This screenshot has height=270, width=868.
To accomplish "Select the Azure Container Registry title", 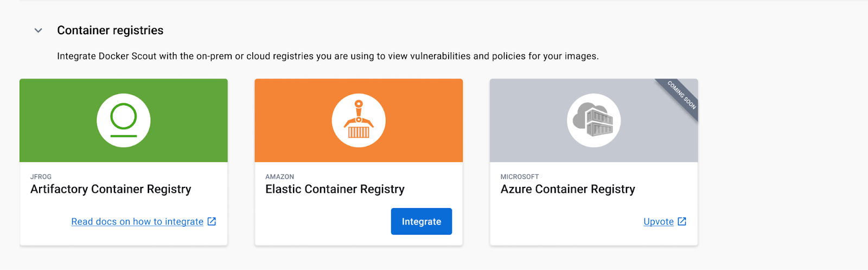I will coord(567,189).
